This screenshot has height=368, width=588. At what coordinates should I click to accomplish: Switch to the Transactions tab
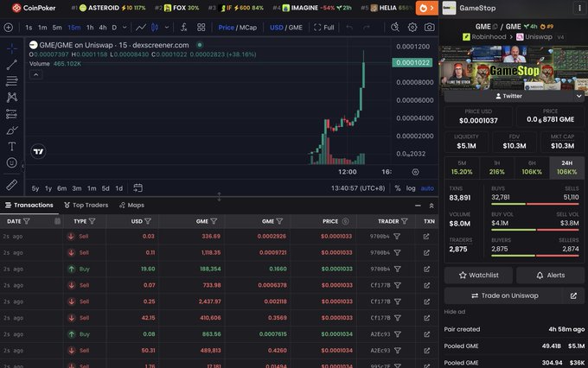coord(29,206)
